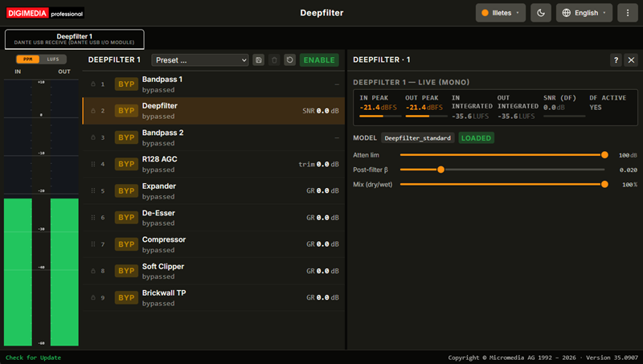Screen dimensions: 643x364
Task: Click the Check for Update link
Action: [33, 358]
